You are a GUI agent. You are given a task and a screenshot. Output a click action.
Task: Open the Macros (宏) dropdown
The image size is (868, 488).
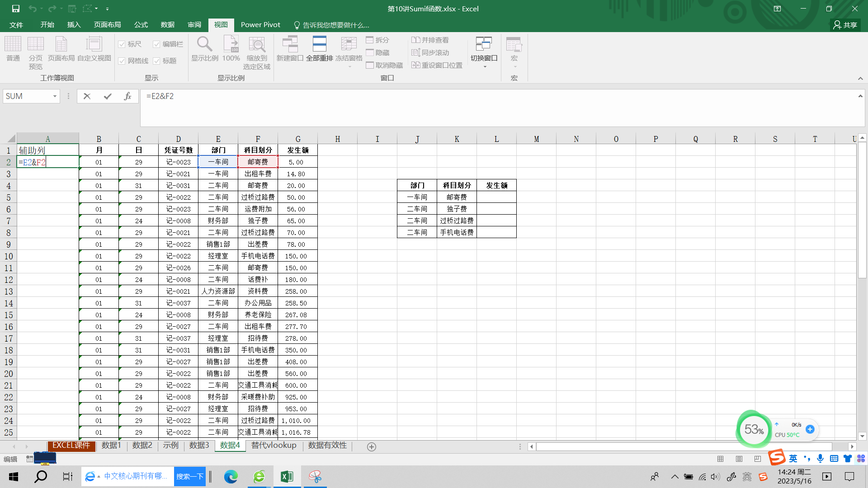point(514,52)
